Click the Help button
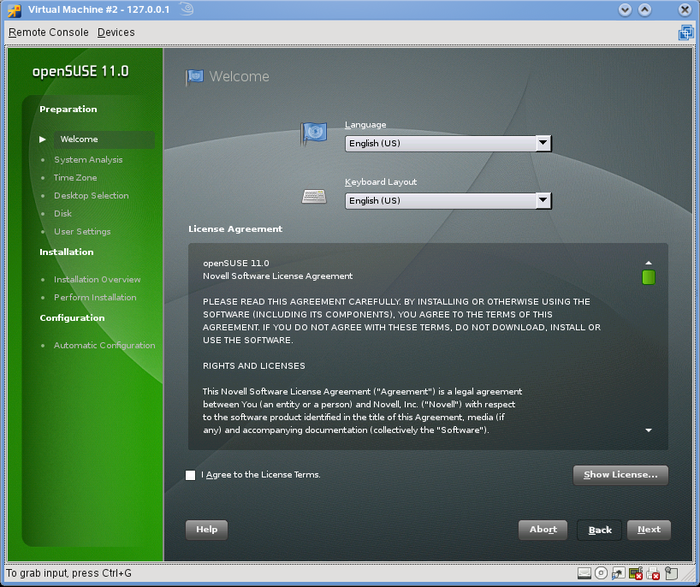 (207, 530)
